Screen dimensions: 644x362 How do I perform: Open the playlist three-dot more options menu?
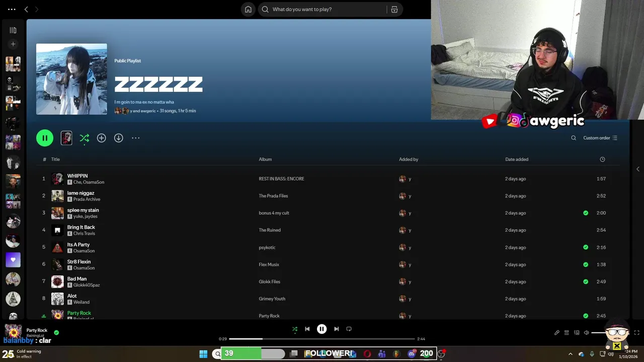(x=135, y=138)
